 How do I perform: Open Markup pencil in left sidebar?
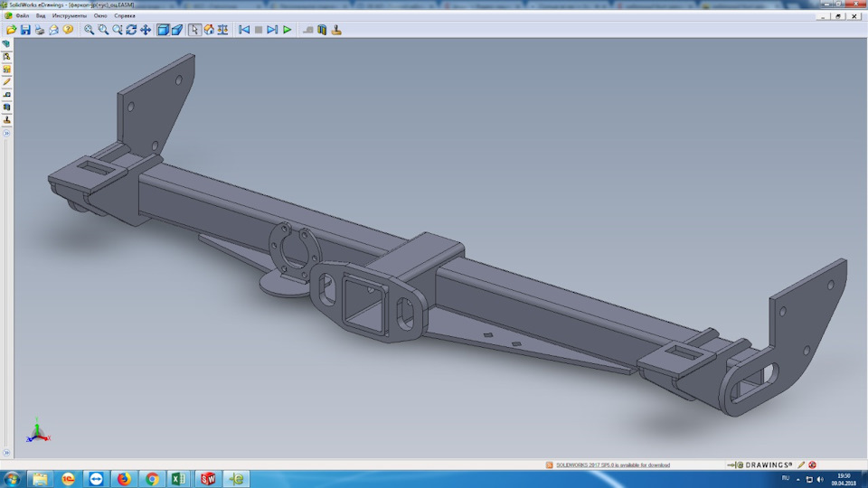(x=6, y=82)
